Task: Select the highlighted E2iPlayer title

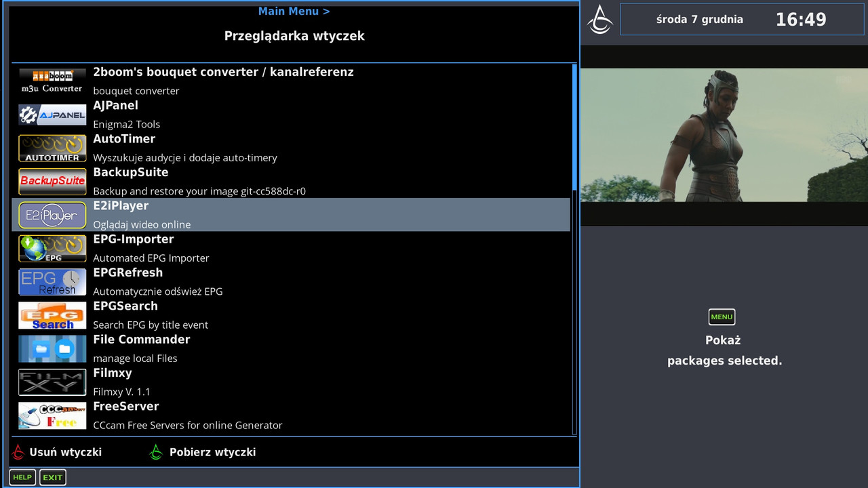Action: click(x=121, y=205)
